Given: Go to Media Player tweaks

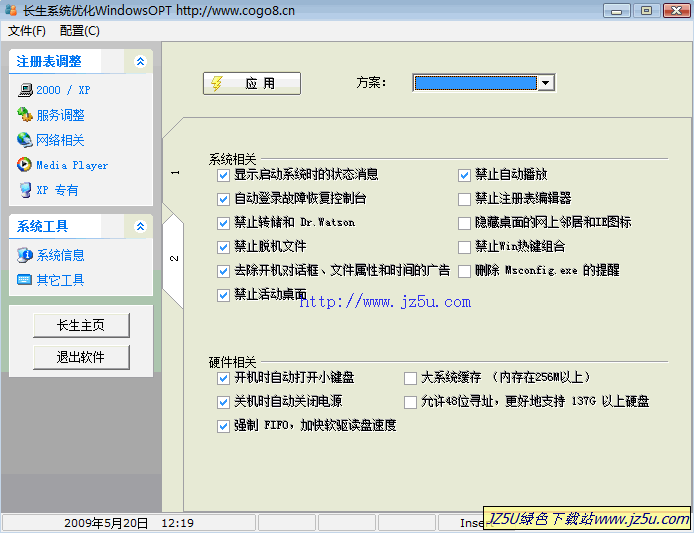Looking at the screenshot, I should [x=72, y=165].
